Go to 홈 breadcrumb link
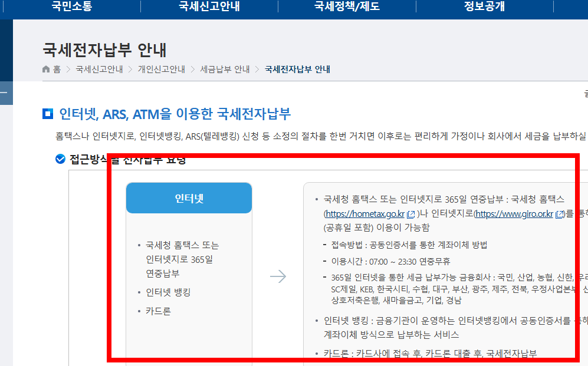This screenshot has width=588, height=366. click(x=57, y=70)
